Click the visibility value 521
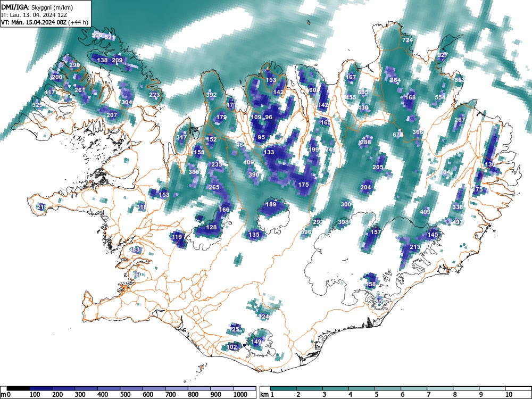The image size is (532, 399). tap(110, 38)
